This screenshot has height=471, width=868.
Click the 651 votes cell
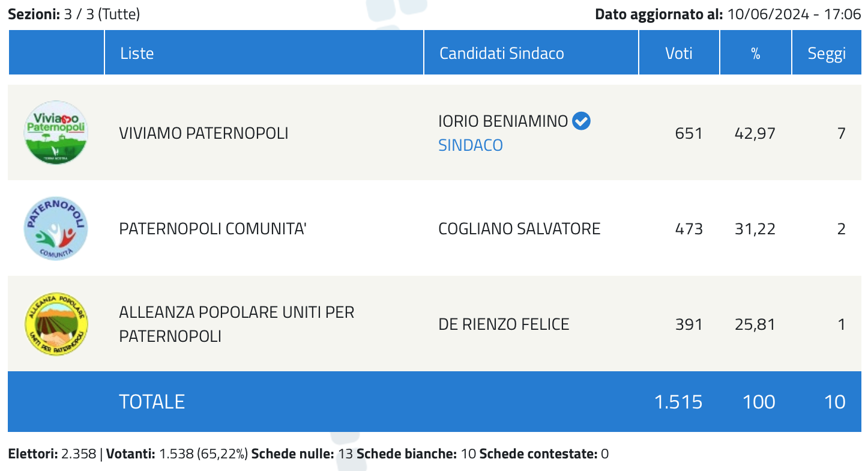pyautogui.click(x=689, y=133)
